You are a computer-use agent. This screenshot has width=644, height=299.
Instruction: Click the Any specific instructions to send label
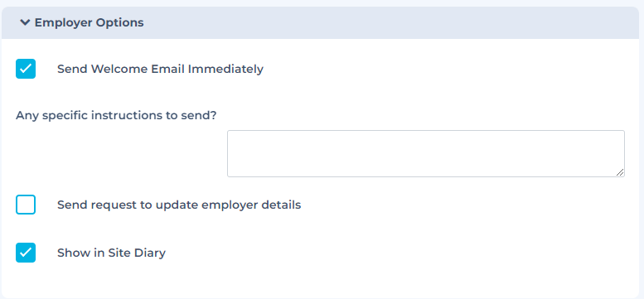116,116
